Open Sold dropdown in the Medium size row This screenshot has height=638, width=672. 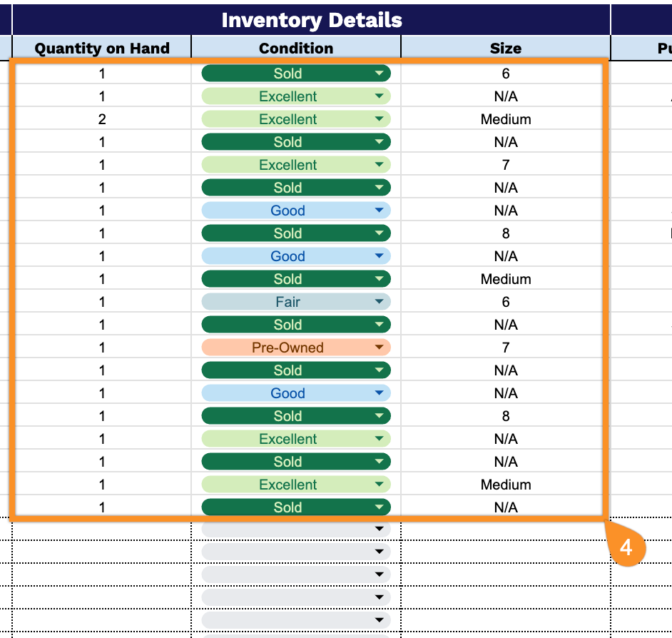point(295,279)
